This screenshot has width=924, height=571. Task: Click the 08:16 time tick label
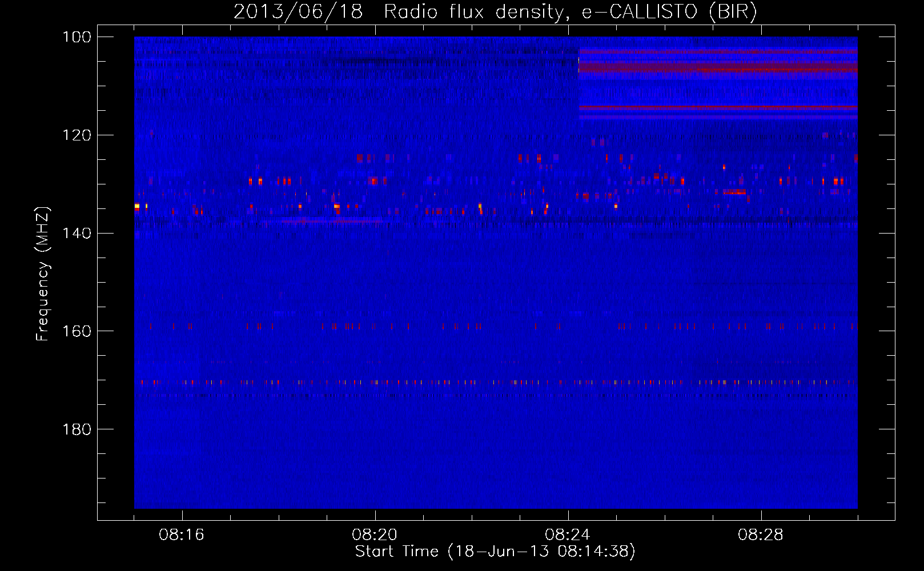[x=182, y=535]
